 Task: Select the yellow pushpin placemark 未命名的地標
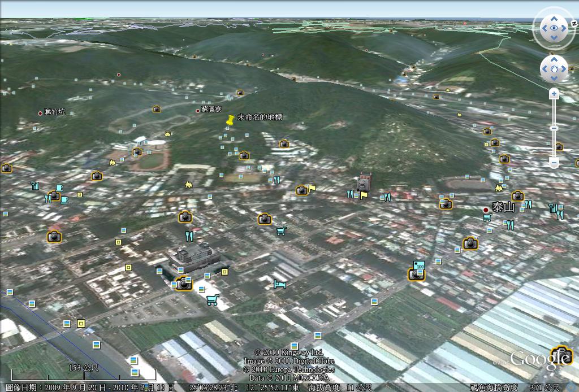click(230, 120)
